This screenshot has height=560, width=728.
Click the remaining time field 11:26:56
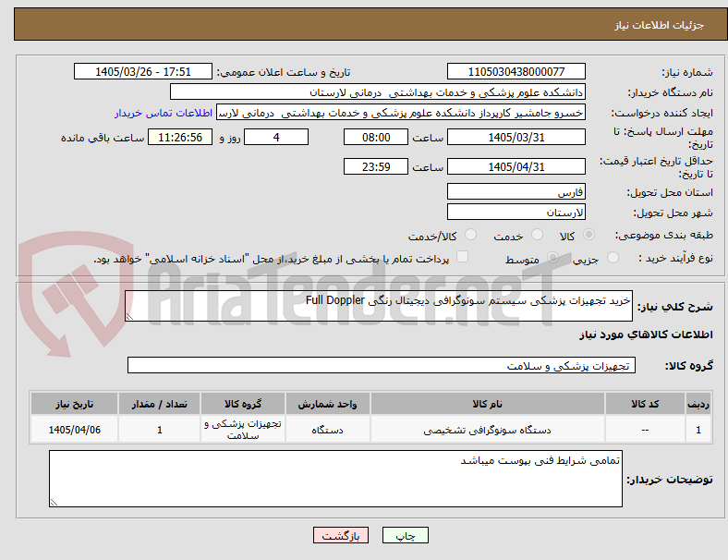click(x=180, y=138)
